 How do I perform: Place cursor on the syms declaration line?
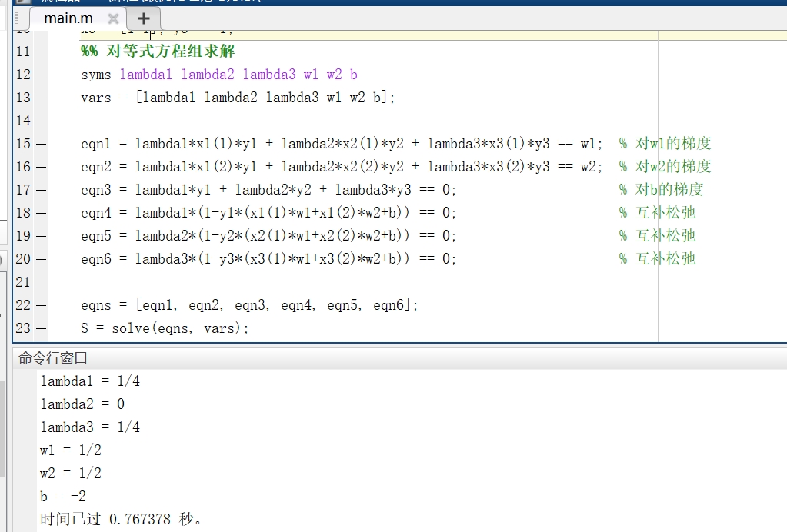pyautogui.click(x=219, y=75)
